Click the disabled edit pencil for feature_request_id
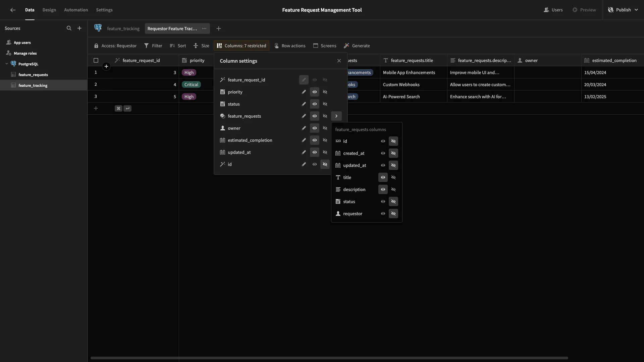The width and height of the screenshot is (644, 362). point(304,80)
